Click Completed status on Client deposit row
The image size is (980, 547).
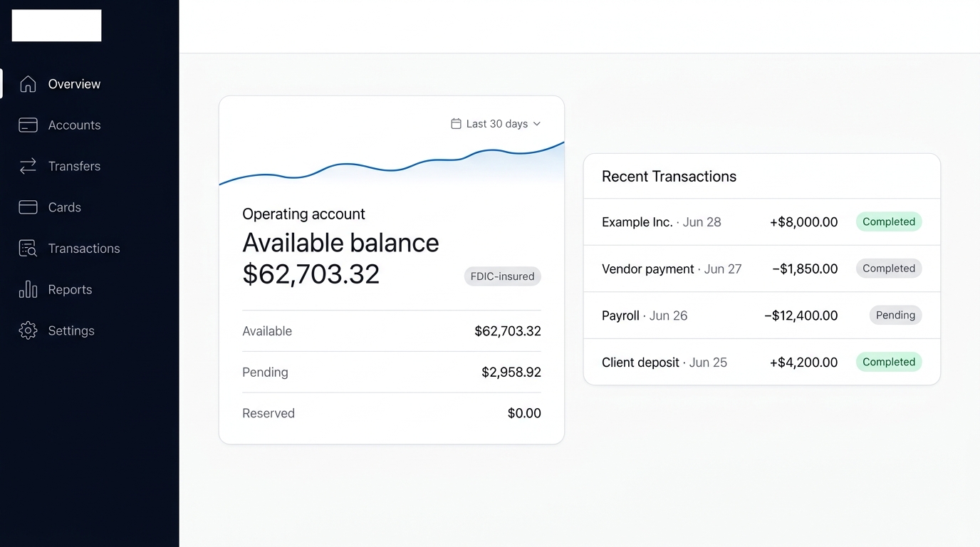click(x=889, y=362)
